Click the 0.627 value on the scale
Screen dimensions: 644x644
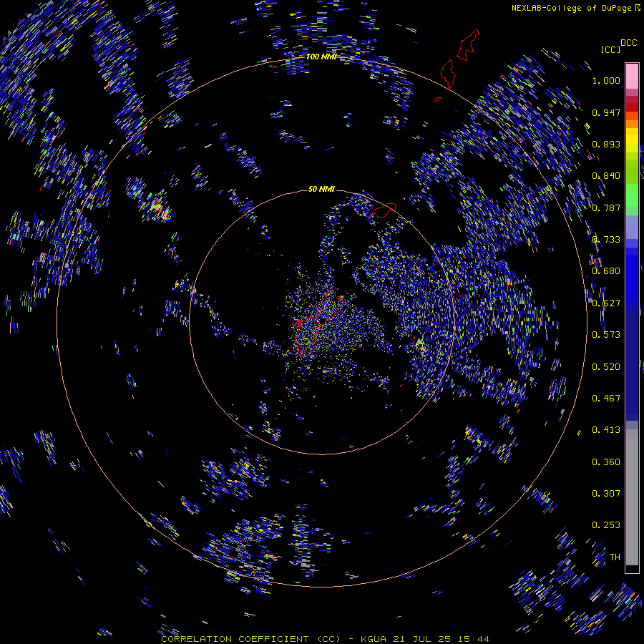pos(606,303)
